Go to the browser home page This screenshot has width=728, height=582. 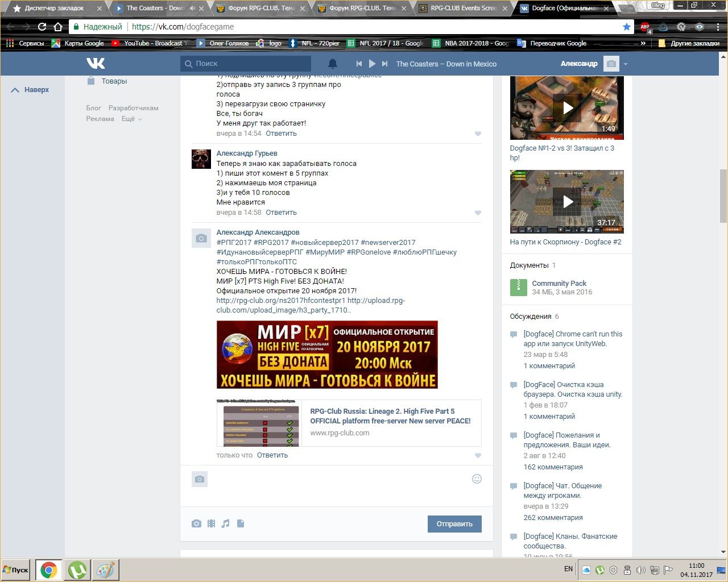57,27
